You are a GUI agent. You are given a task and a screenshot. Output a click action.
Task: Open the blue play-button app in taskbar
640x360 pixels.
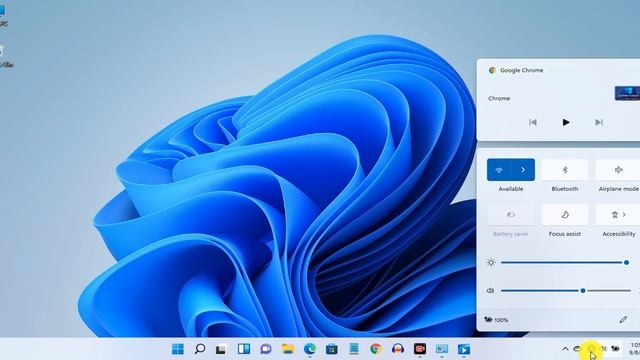point(464,349)
